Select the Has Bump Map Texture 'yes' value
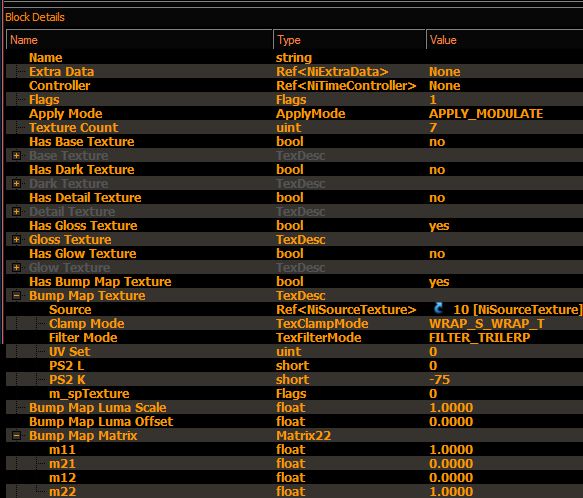 click(439, 282)
